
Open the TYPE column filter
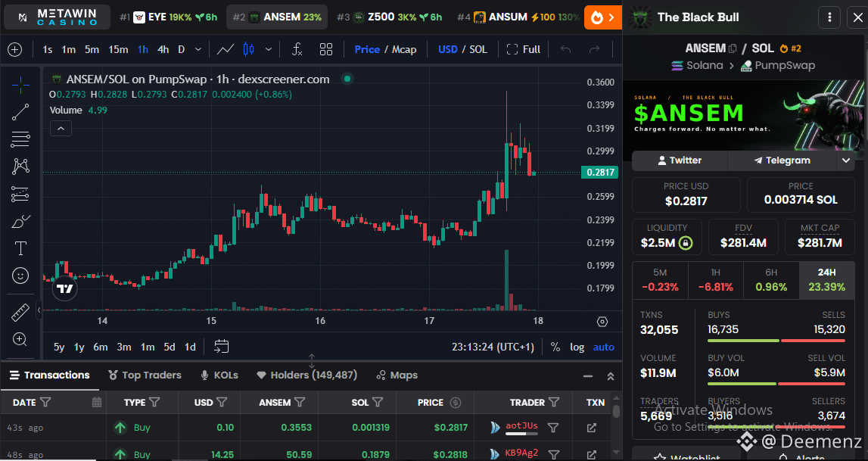pos(154,403)
